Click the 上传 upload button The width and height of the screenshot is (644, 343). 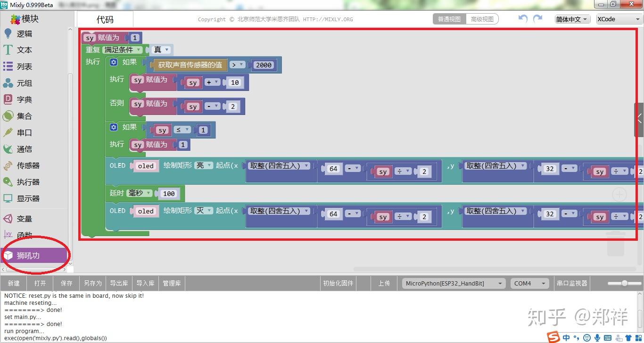click(x=384, y=283)
